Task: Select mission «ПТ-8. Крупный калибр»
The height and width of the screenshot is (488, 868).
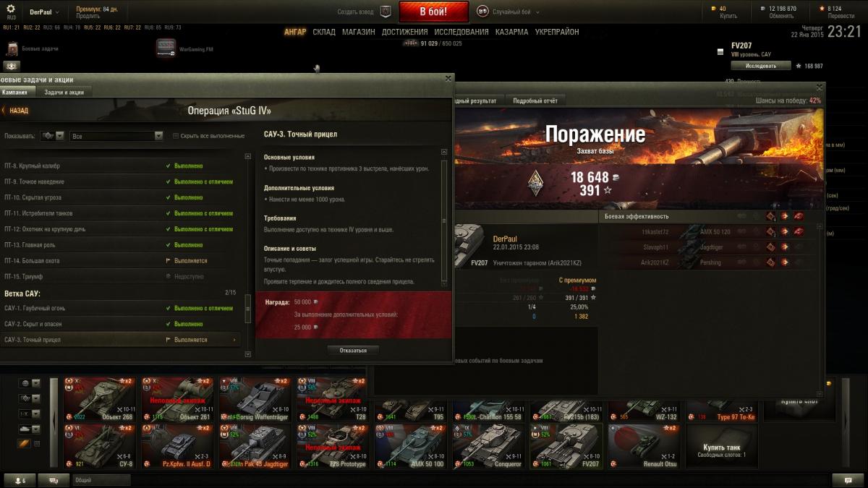Action: [120, 166]
